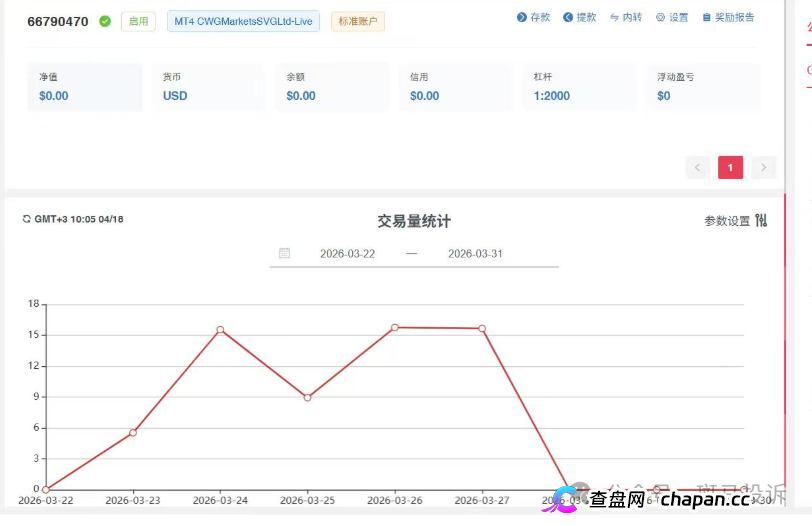Click the account number 66790470
Viewport: 812px width, 526px height.
click(x=58, y=22)
